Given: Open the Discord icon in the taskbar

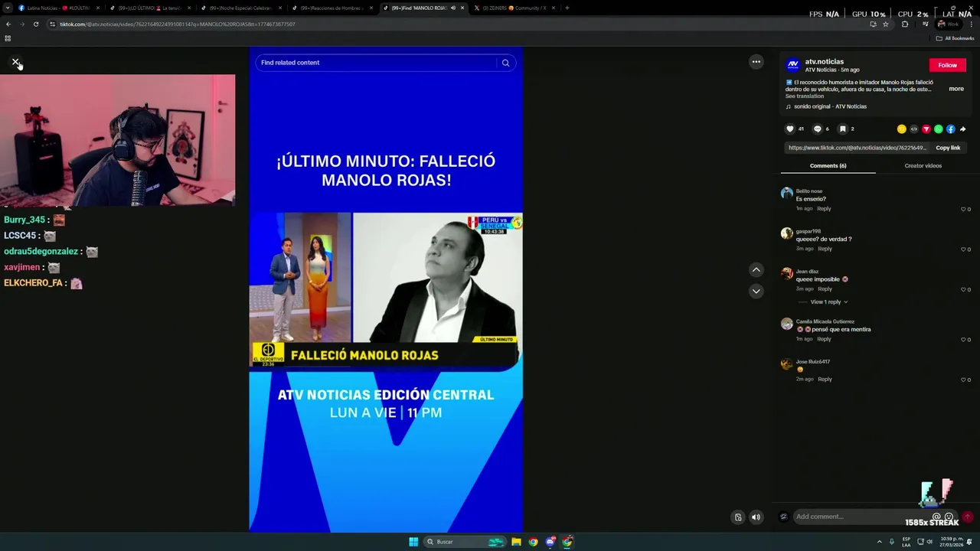Looking at the screenshot, I should (x=550, y=542).
